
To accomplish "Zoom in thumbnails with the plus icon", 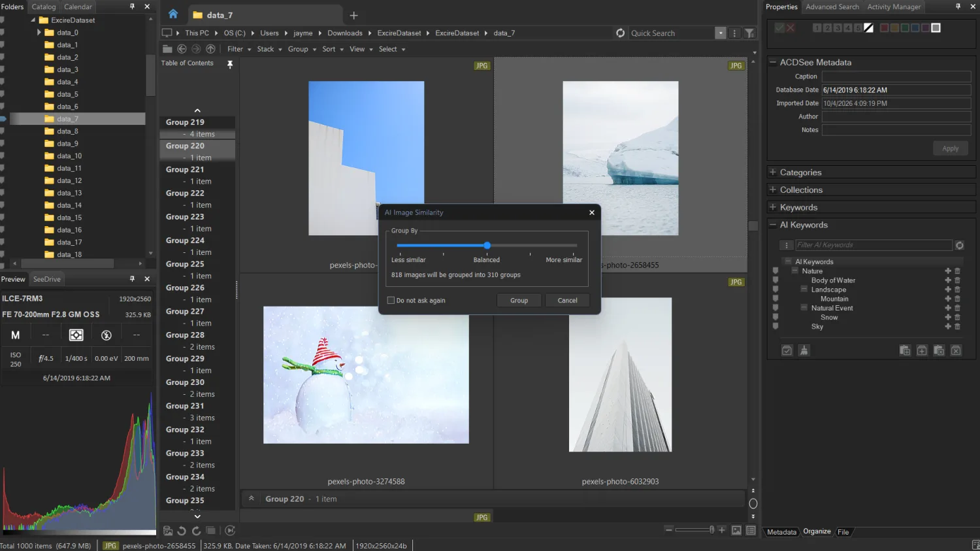I will pyautogui.click(x=721, y=530).
